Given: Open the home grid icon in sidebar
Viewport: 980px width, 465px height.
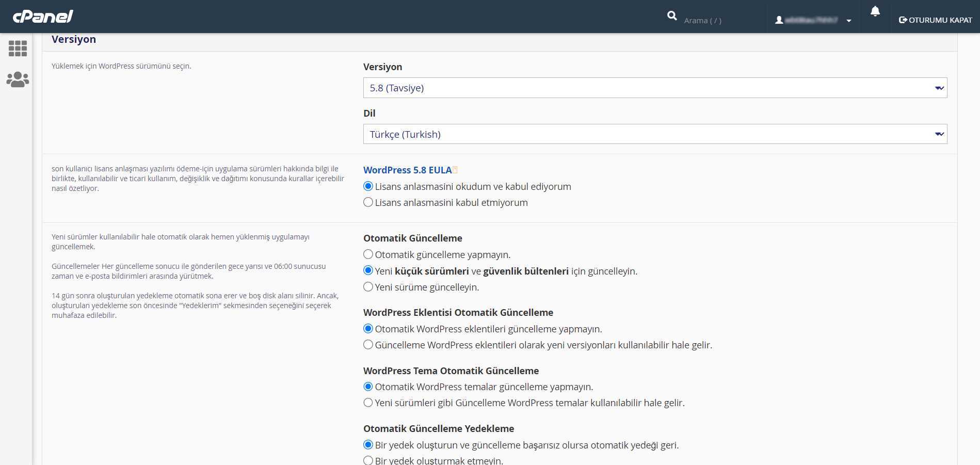Looking at the screenshot, I should (18, 49).
